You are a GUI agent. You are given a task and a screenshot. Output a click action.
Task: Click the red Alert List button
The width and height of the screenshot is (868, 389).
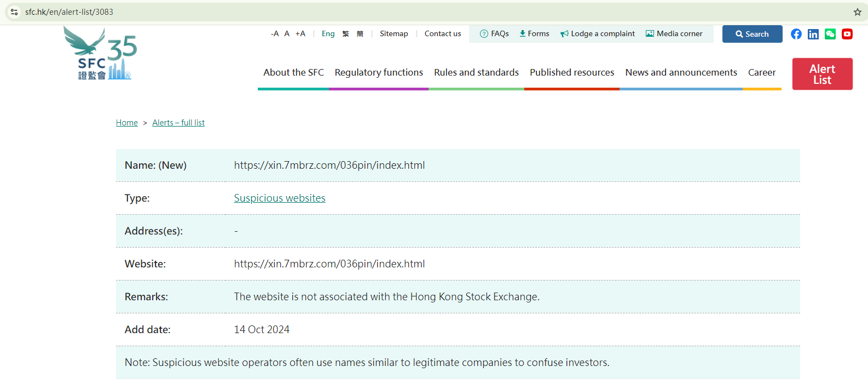[822, 74]
